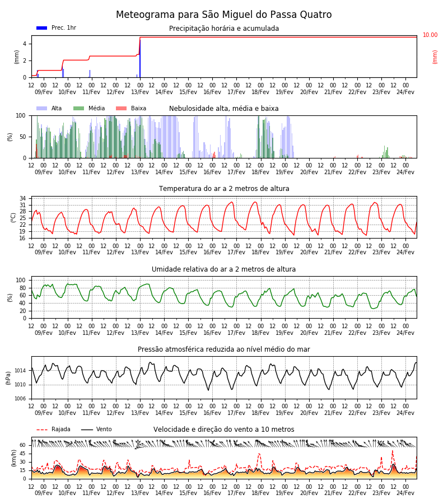Viewport: 448px width, 504px height.
Task: Click the lavender Alta legend swatch
Action: [x=42, y=108]
